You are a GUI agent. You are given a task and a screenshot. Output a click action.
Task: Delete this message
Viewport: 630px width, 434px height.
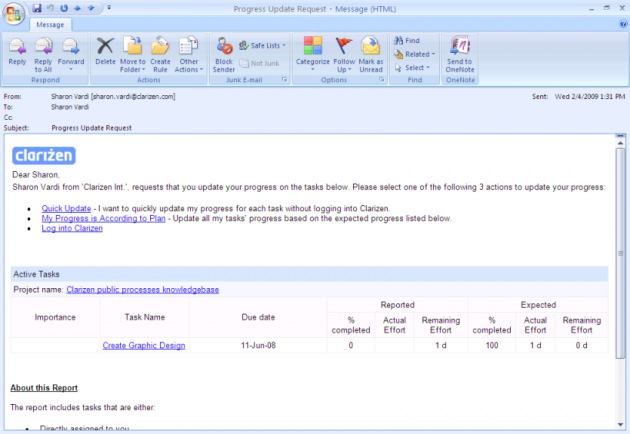pyautogui.click(x=105, y=51)
